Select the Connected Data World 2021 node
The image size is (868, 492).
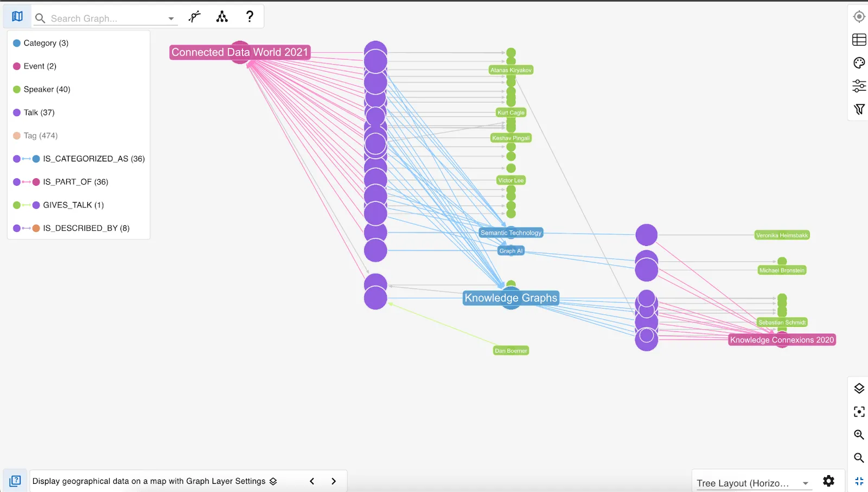[240, 52]
